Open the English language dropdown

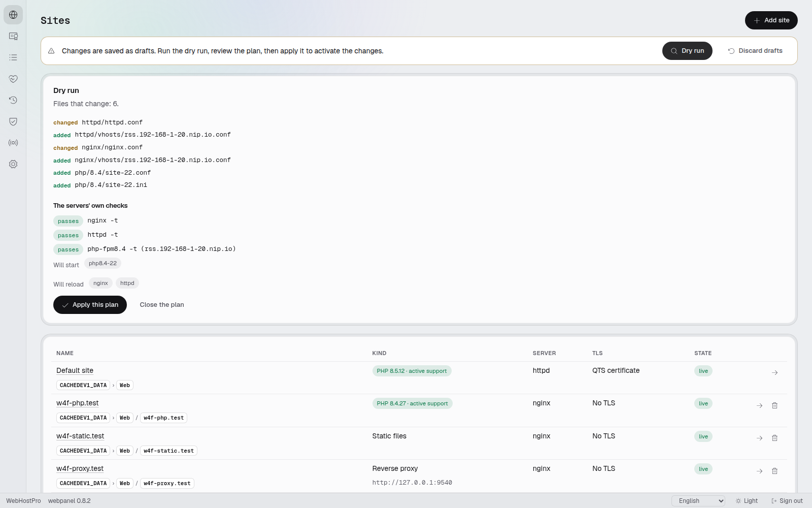(698, 501)
